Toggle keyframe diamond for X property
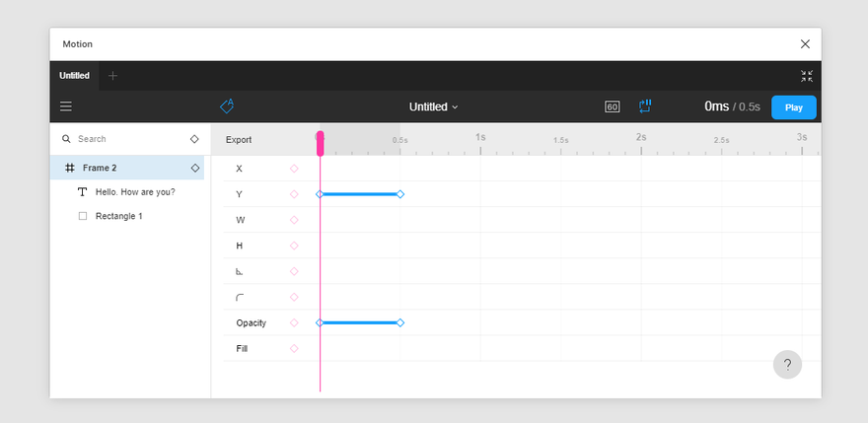The image size is (868, 423). pos(294,169)
